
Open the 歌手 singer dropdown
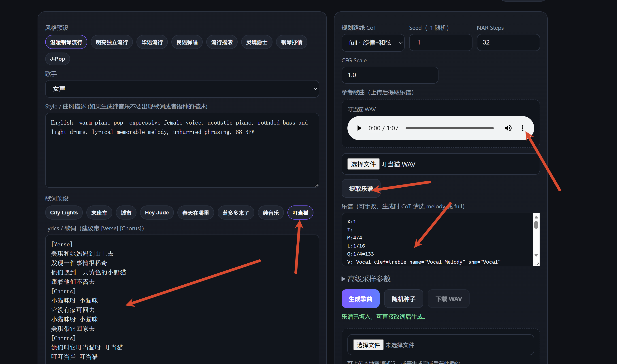[182, 89]
